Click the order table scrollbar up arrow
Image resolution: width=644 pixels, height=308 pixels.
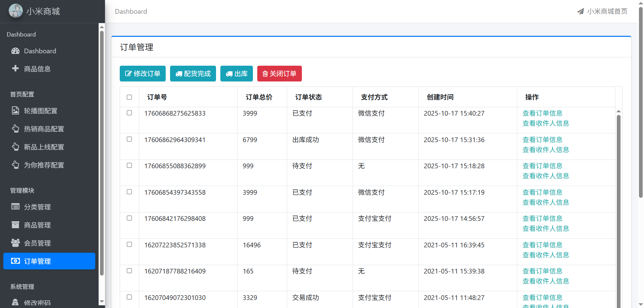[x=619, y=111]
